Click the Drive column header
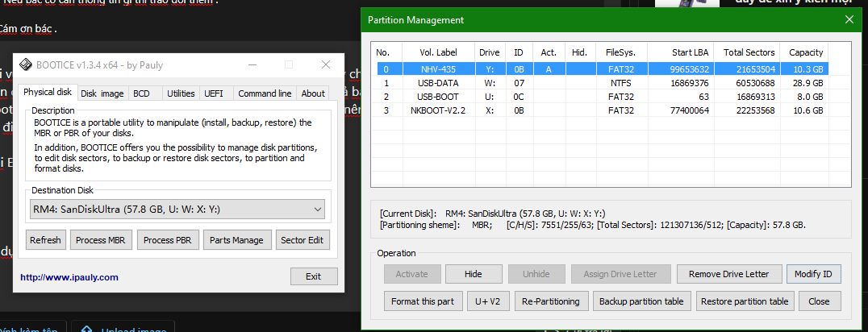868x332 pixels. tap(490, 52)
